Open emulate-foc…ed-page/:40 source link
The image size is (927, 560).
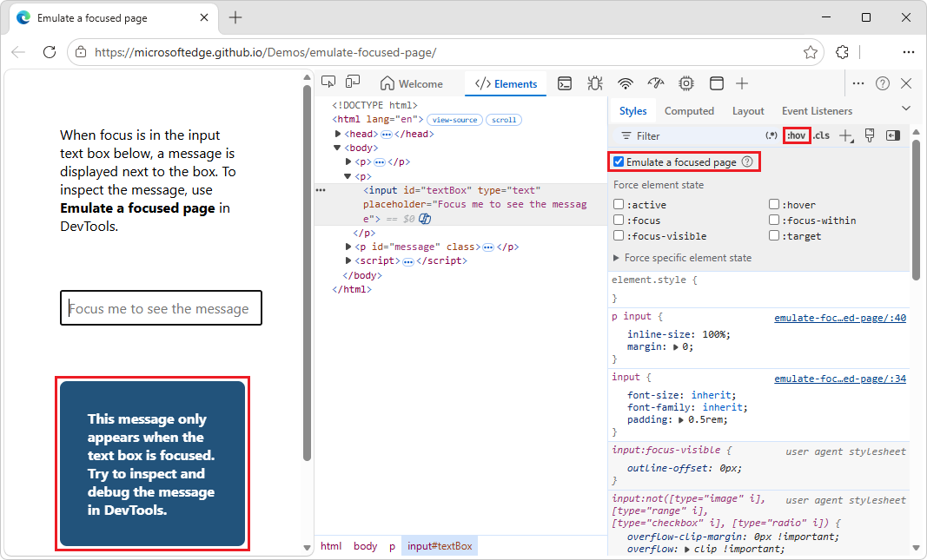pos(840,318)
